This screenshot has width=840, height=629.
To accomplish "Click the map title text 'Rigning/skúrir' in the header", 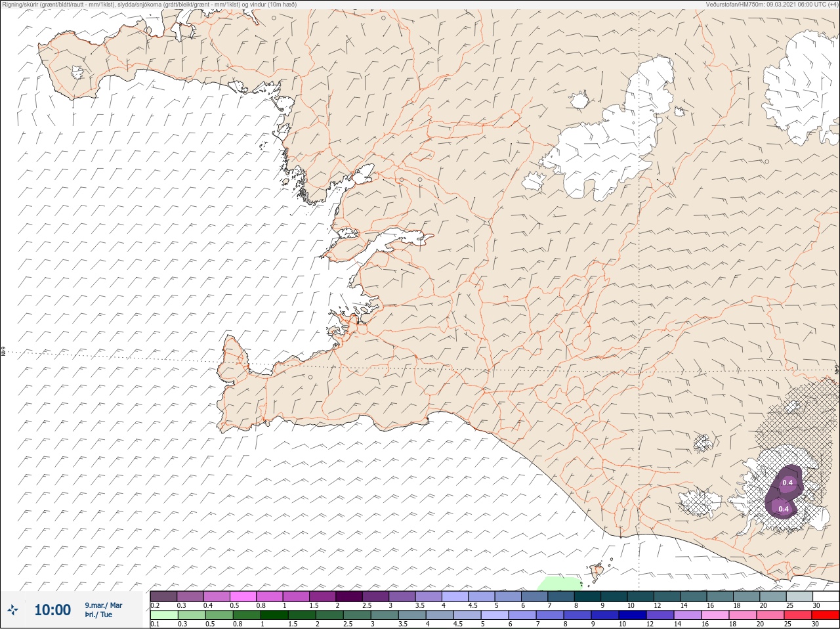I will pyautogui.click(x=21, y=5).
